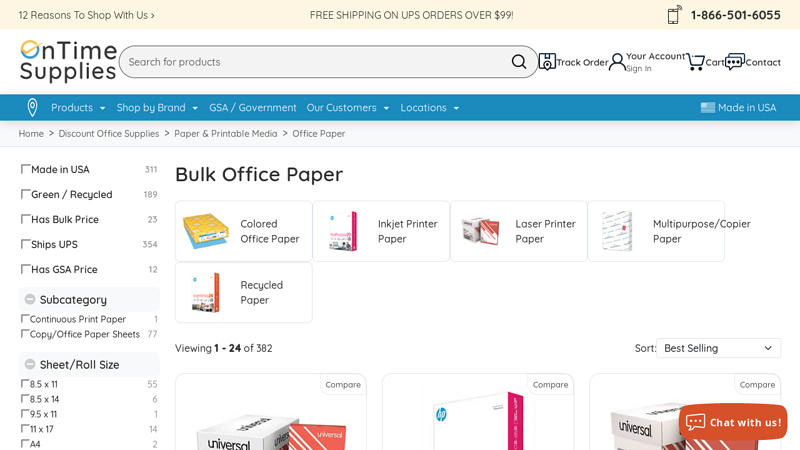800x450 pixels.
Task: Check the A4 size filter
Action: (24, 443)
